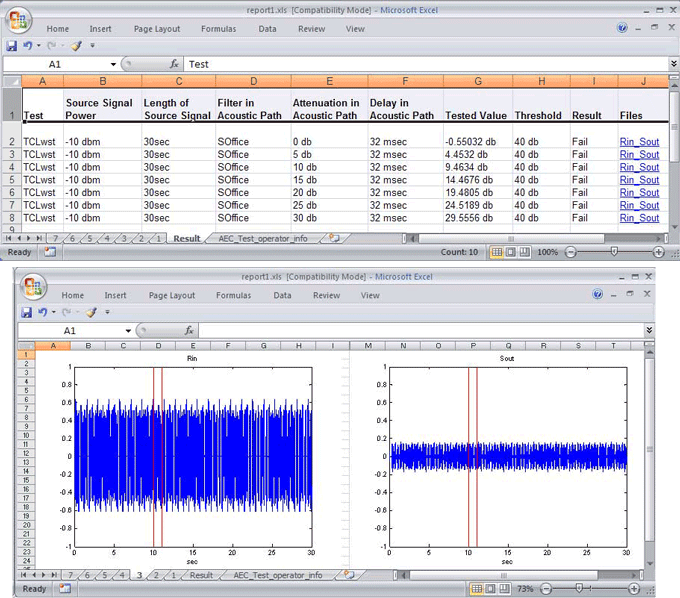680x598 pixels.
Task: Switch to Page Layout view in the top status bar
Action: click(x=513, y=252)
